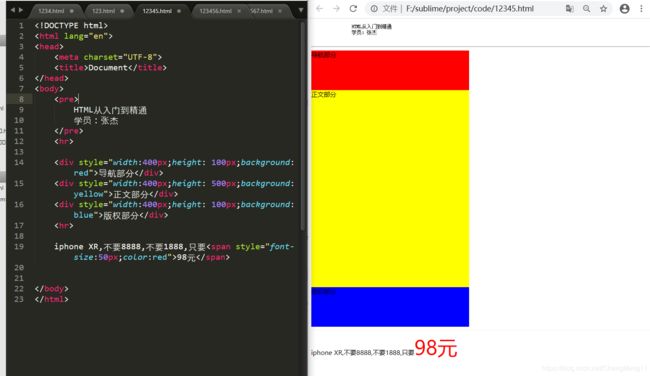Click the yellow content block in browser

tap(390, 188)
